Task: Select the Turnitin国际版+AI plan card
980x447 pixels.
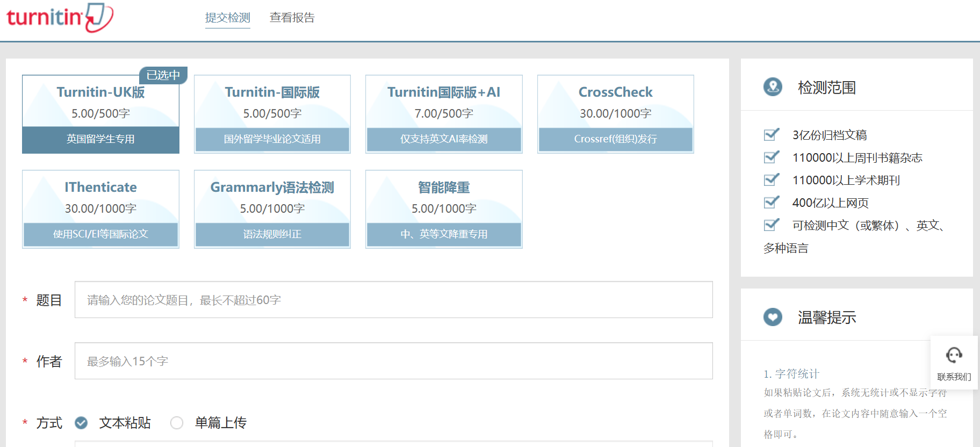Action: click(x=444, y=114)
